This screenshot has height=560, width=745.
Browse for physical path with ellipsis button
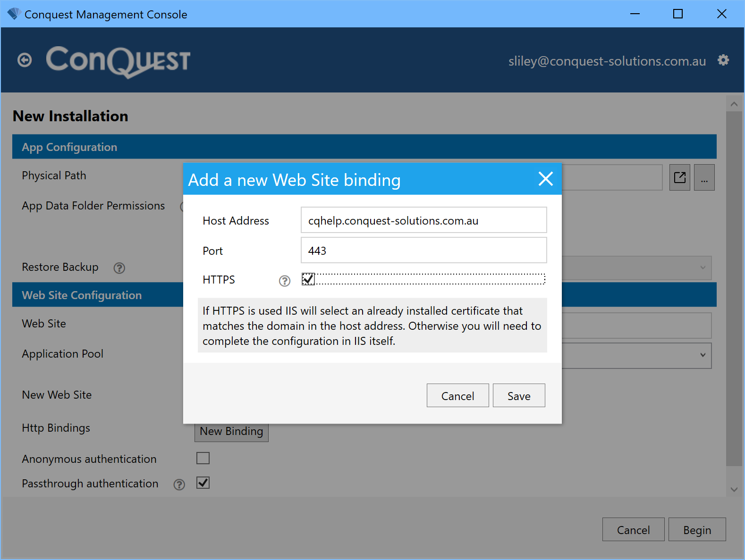704,177
